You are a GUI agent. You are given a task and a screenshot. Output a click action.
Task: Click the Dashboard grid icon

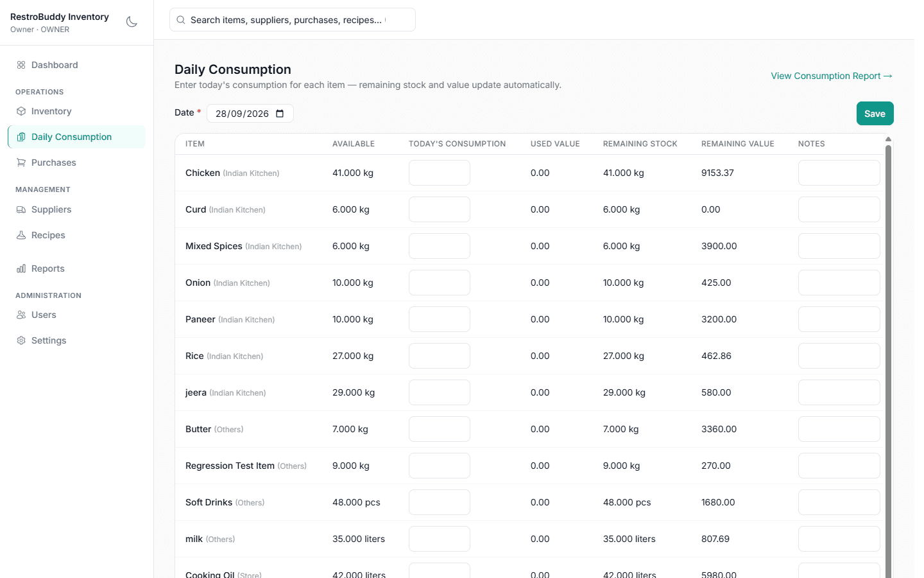pyautogui.click(x=21, y=65)
